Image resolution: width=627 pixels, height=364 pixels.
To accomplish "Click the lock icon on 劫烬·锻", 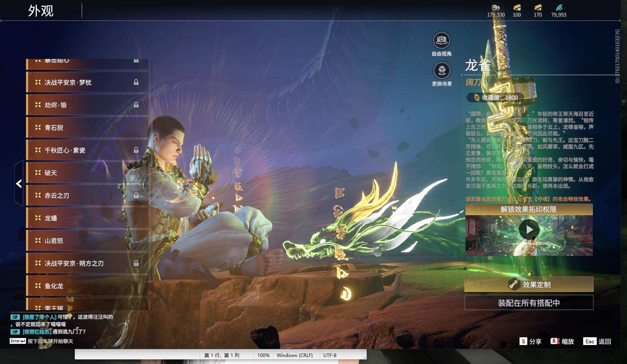I will pos(136,105).
